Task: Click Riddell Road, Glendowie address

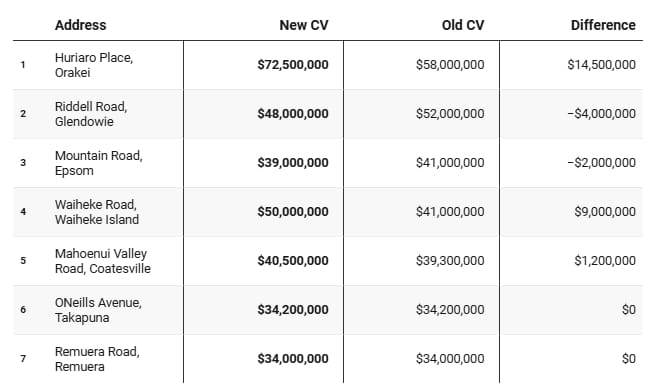Action: [91, 114]
